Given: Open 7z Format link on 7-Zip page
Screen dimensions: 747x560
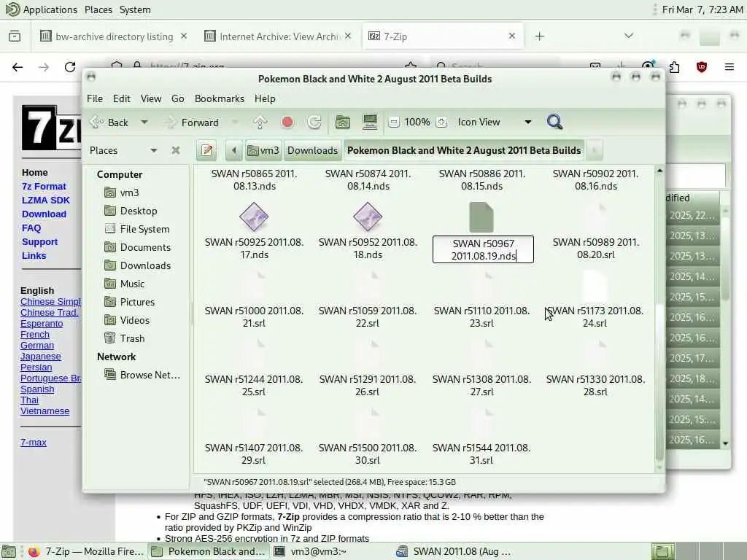Looking at the screenshot, I should (44, 186).
